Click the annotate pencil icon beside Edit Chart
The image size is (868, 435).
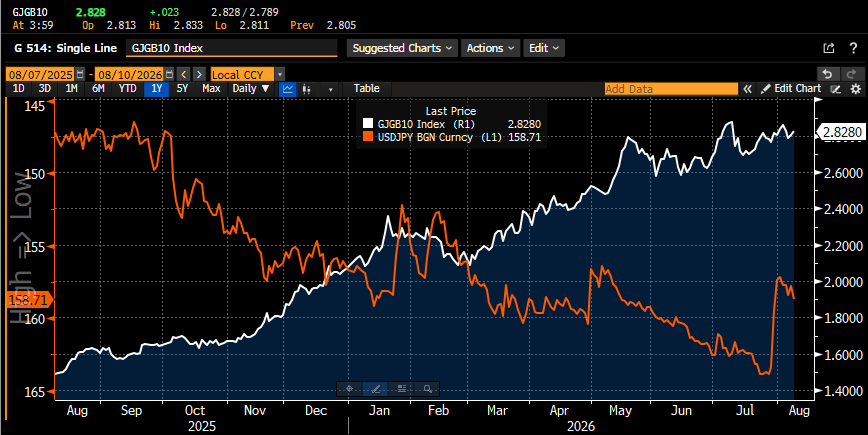(836, 89)
